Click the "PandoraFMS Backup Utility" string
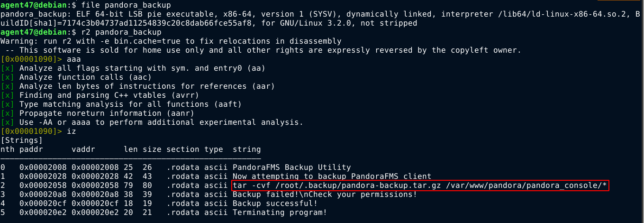The image size is (644, 223). click(x=291, y=167)
